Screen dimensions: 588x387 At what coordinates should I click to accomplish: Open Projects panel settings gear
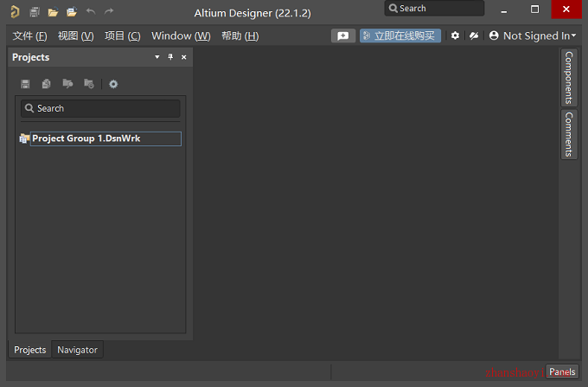pos(113,84)
